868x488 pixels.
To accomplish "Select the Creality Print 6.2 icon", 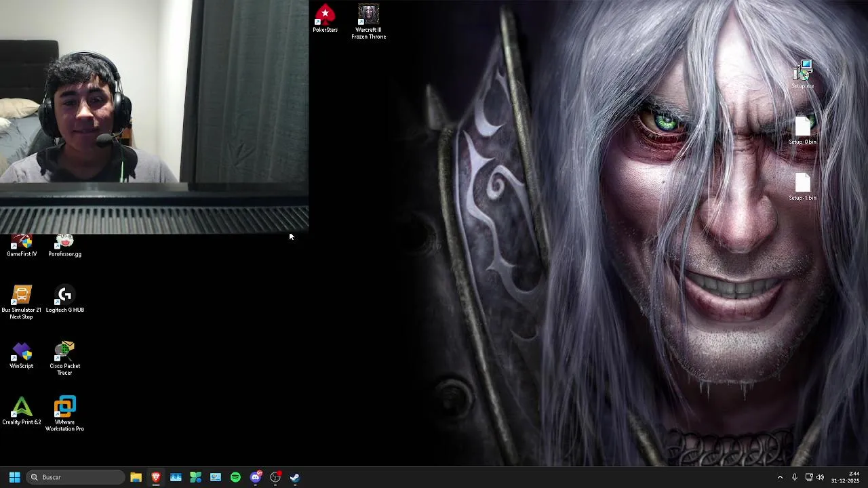I will pos(22,411).
